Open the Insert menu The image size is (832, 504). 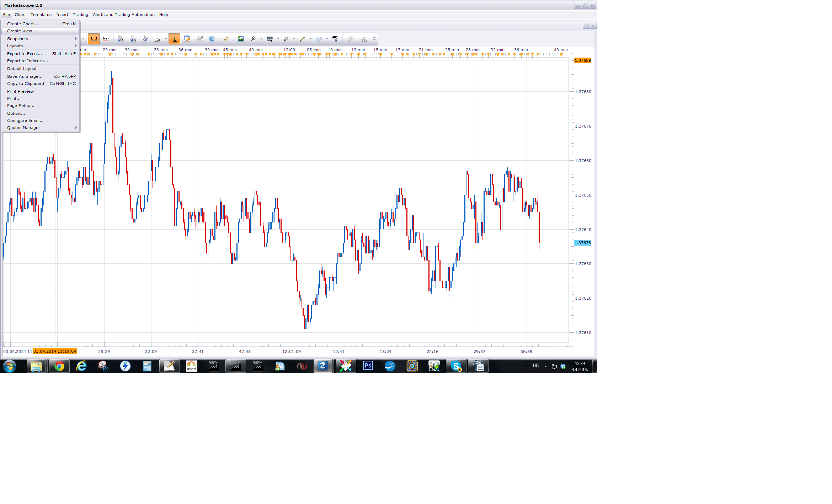coord(62,15)
